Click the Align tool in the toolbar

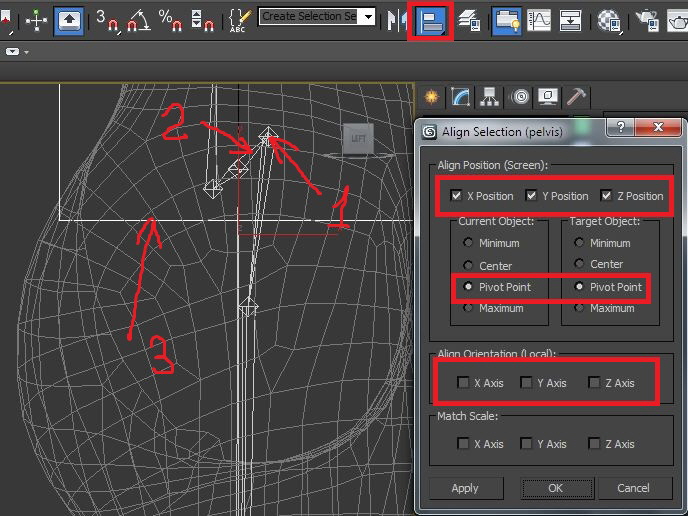pyautogui.click(x=431, y=20)
